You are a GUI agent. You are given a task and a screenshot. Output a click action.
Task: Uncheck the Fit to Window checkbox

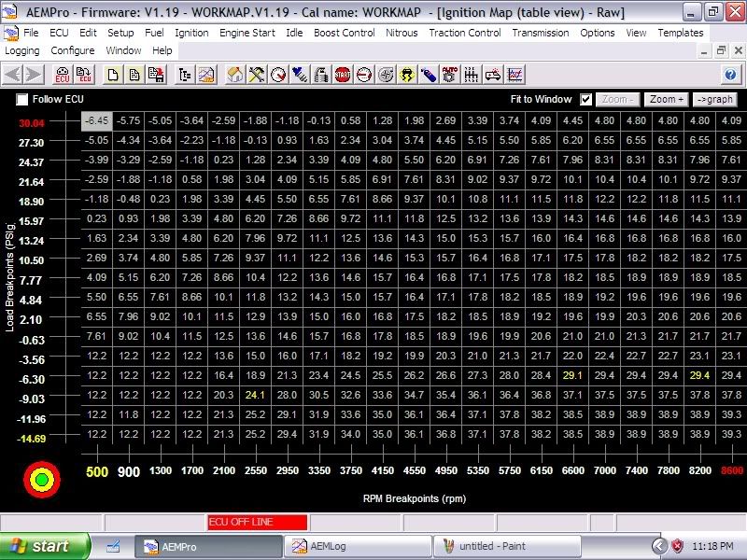(586, 99)
